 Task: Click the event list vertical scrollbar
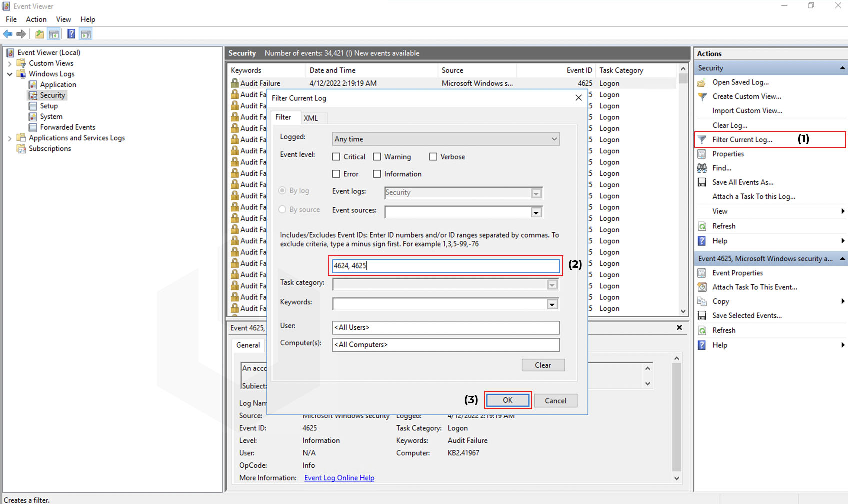coord(683,189)
